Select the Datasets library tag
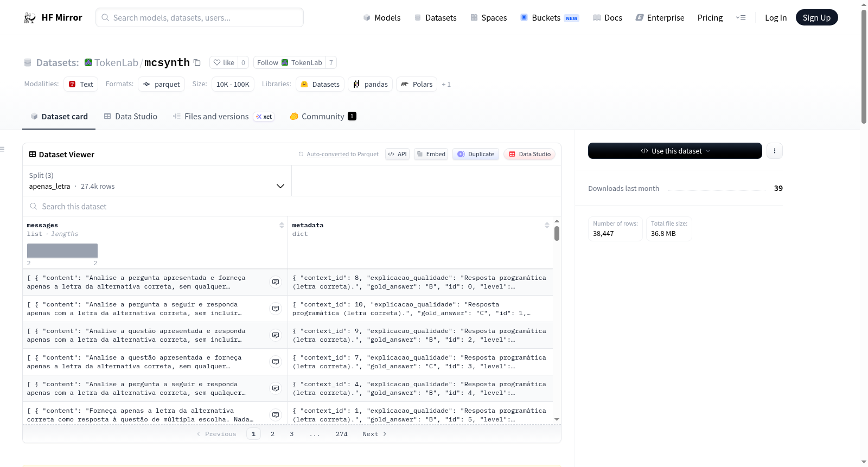 pyautogui.click(x=320, y=84)
